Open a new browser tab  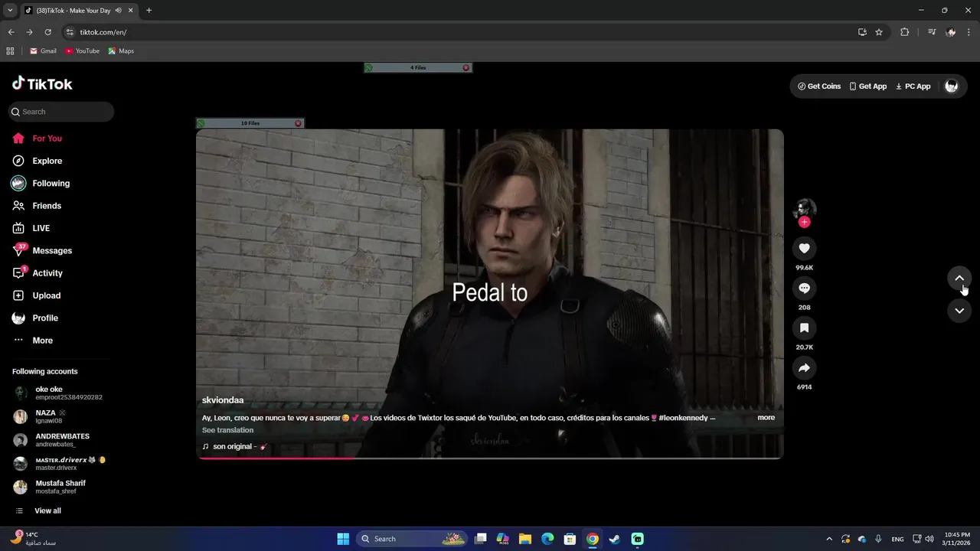(149, 11)
